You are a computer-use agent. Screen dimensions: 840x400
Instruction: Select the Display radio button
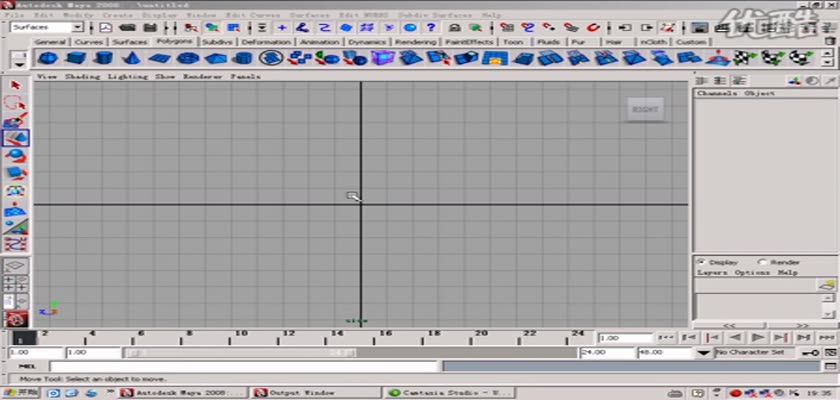click(x=700, y=262)
